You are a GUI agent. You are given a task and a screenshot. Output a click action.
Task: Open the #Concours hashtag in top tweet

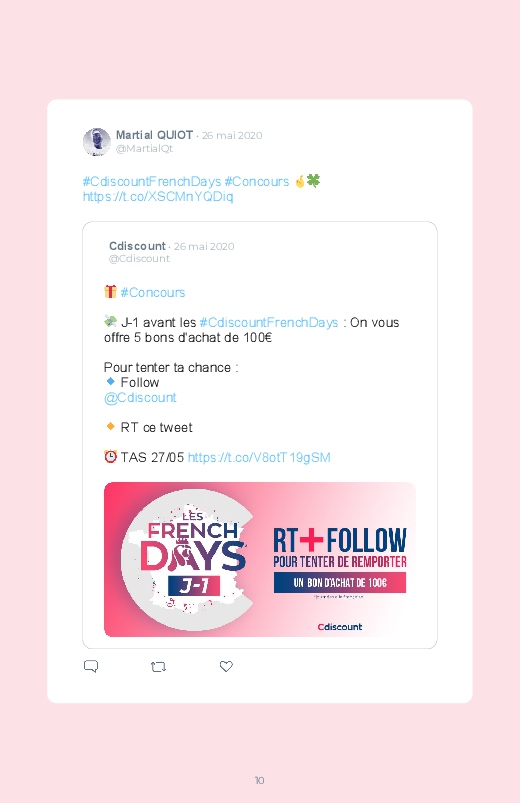257,181
